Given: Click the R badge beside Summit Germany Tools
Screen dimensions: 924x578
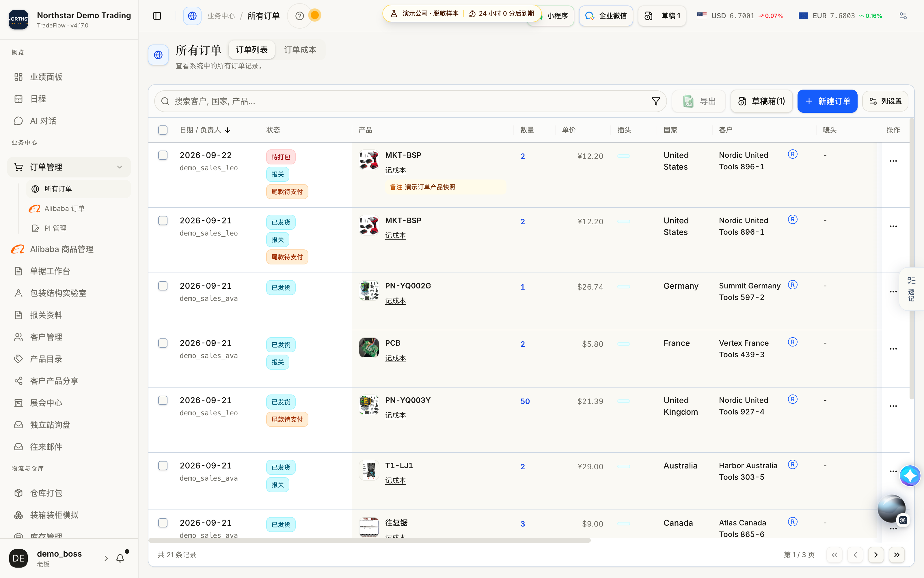Looking at the screenshot, I should (793, 285).
